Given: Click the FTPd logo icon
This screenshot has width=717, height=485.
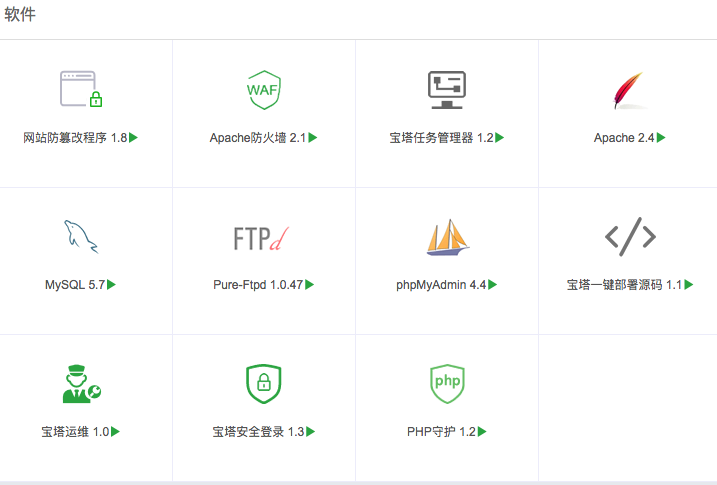Looking at the screenshot, I should tap(261, 238).
